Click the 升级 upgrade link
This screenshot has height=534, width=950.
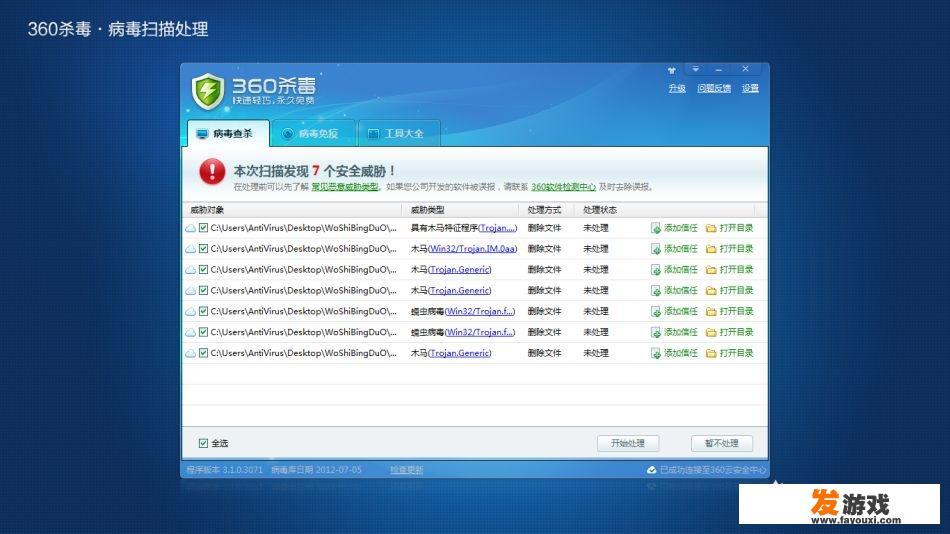point(677,88)
